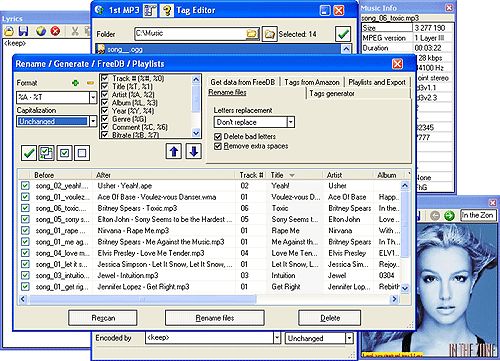The height and width of the screenshot is (361, 500).
Task: Click gray back arrow in cover window
Action: [x=435, y=216]
